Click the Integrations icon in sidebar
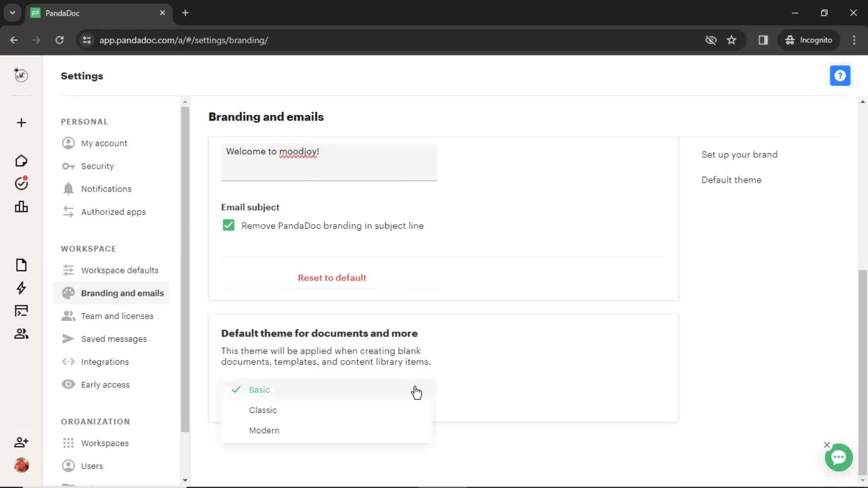The image size is (868, 488). tap(67, 361)
